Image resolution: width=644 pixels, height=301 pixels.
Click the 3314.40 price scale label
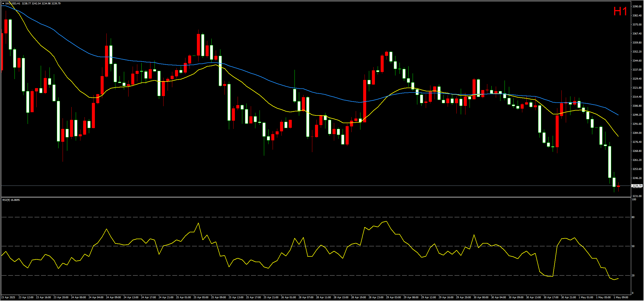[x=637, y=97]
